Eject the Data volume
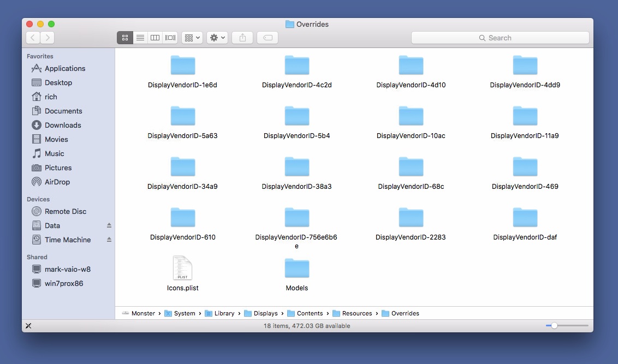 point(109,225)
